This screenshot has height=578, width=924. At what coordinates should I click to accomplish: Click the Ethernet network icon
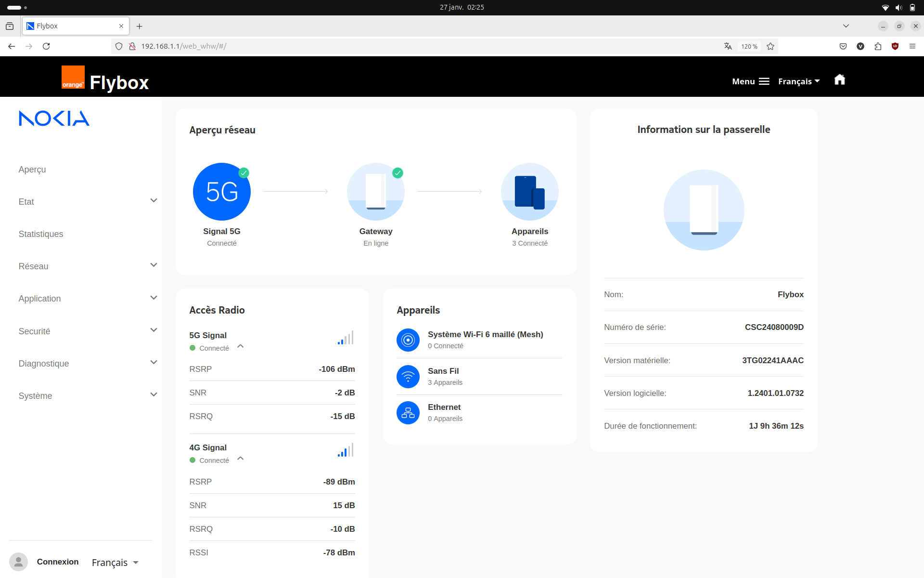[x=408, y=413]
